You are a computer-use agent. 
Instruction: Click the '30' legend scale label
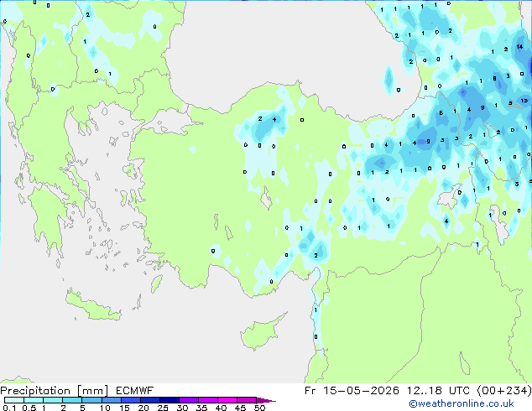point(182,408)
